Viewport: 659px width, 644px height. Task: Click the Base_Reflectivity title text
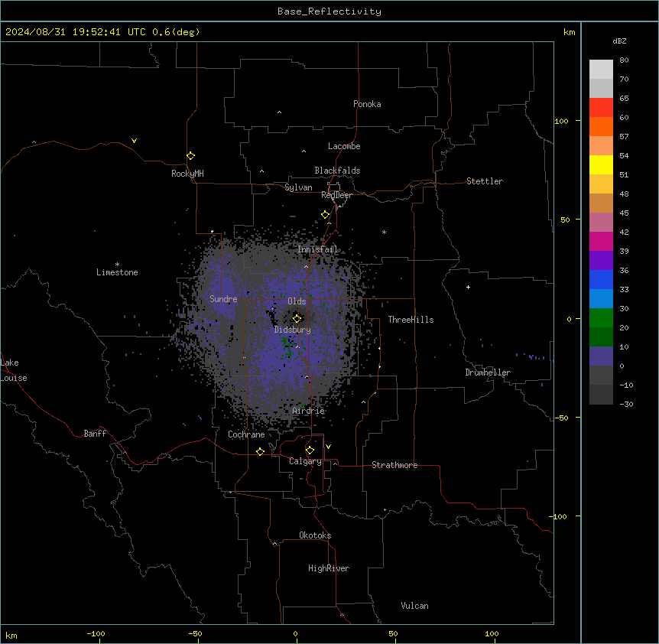click(x=329, y=11)
